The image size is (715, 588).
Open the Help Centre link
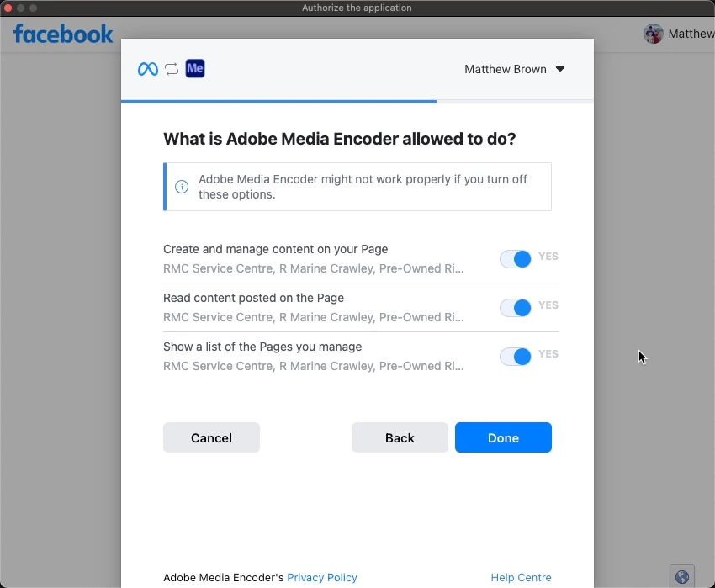(x=521, y=578)
